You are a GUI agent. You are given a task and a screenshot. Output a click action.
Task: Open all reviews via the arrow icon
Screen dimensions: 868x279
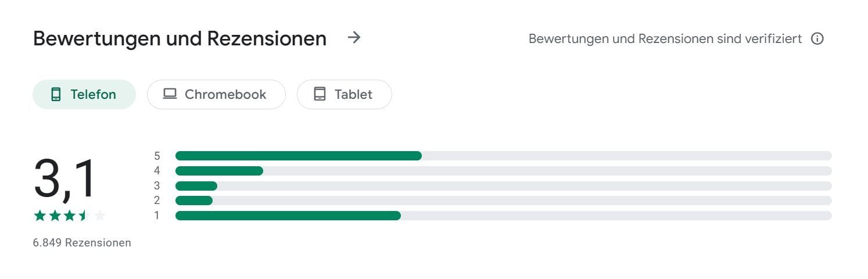coord(354,38)
